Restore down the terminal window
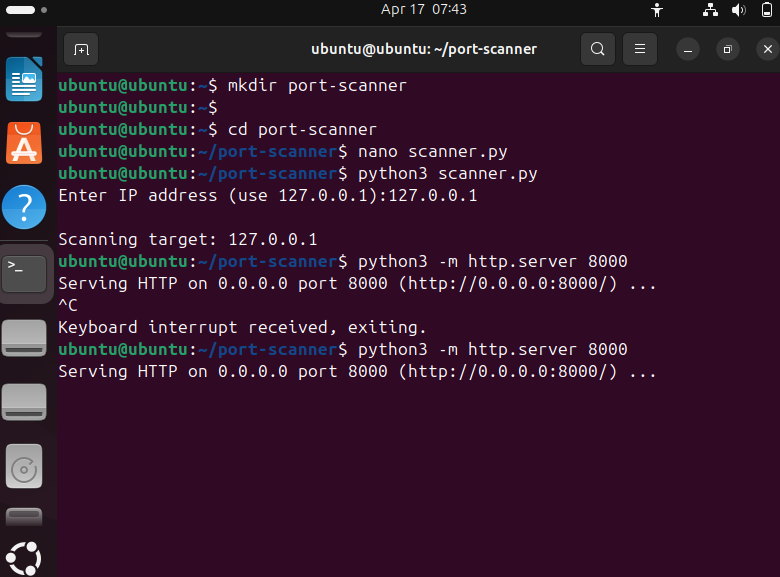The height and width of the screenshot is (577, 780). (x=728, y=49)
